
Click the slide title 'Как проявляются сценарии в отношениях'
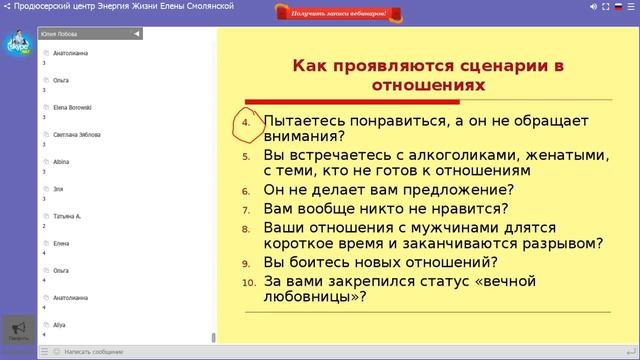pos(428,75)
